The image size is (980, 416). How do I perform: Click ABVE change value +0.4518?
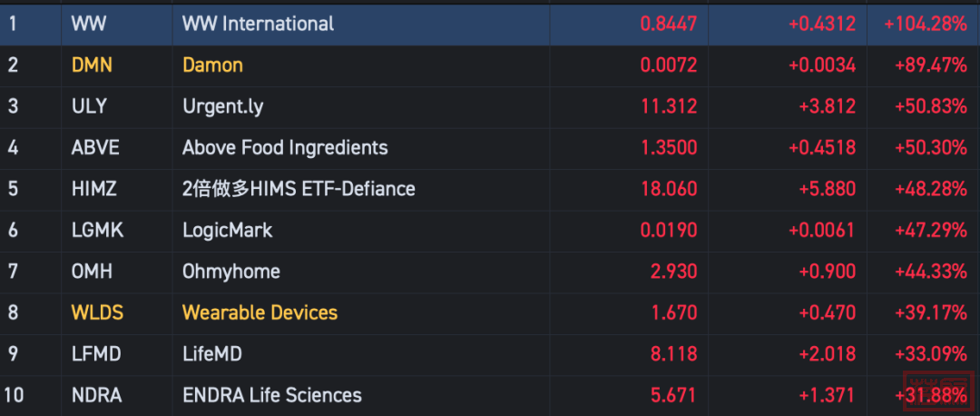tap(822, 148)
